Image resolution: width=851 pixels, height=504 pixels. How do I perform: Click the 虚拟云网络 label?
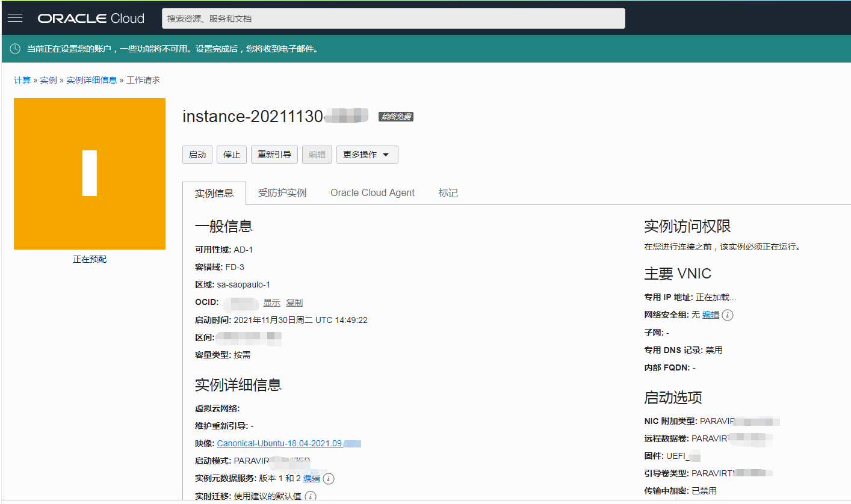coord(217,409)
